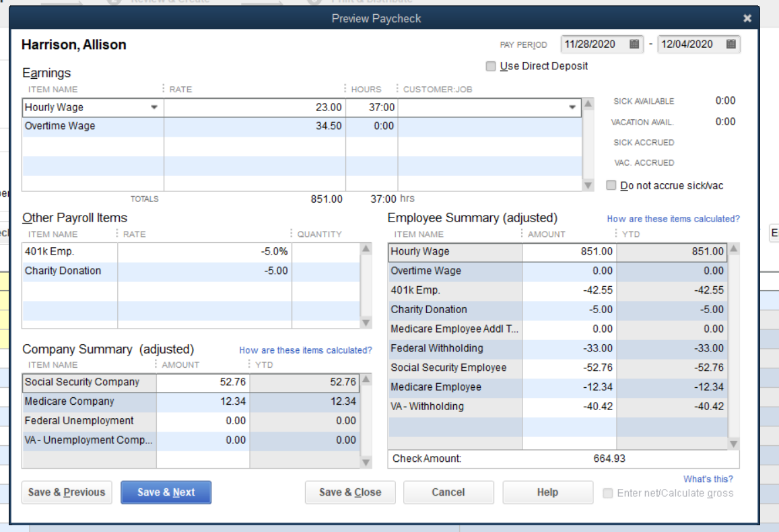Click Earnings table scroll up arrow

pos(588,104)
